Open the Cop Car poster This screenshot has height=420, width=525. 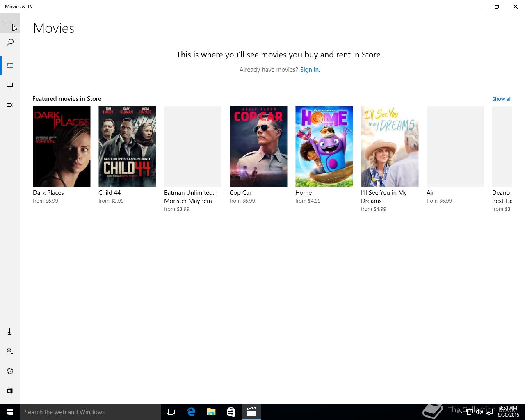tap(258, 146)
